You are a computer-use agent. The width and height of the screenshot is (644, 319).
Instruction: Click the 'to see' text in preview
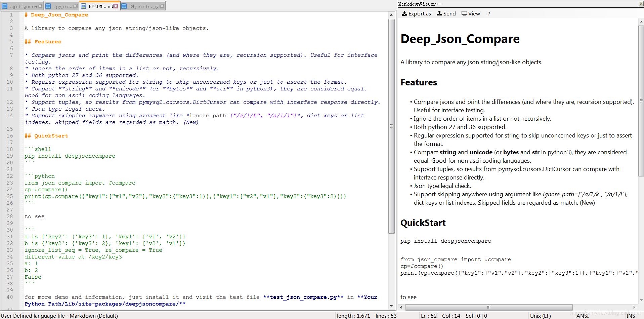(x=409, y=297)
